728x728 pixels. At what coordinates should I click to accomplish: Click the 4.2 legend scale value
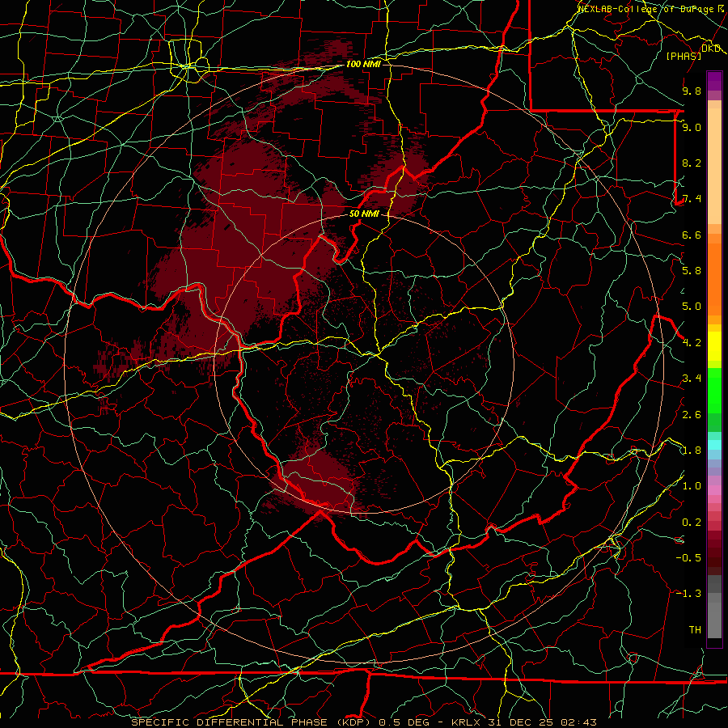(692, 343)
